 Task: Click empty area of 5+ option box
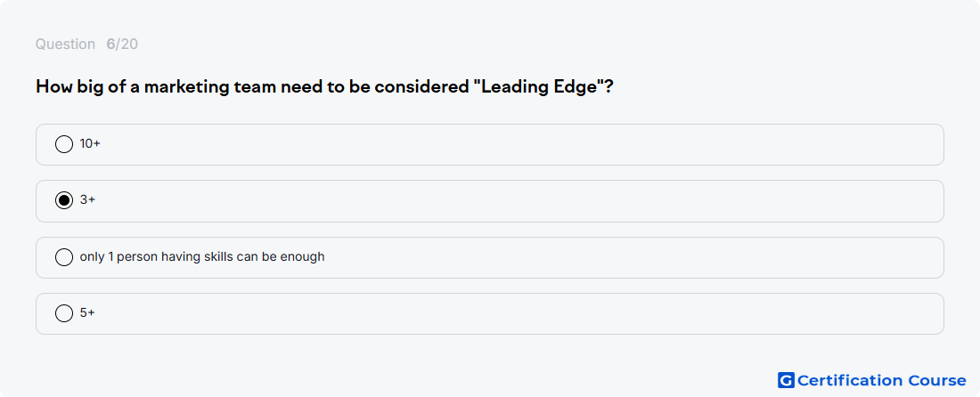pyautogui.click(x=500, y=313)
